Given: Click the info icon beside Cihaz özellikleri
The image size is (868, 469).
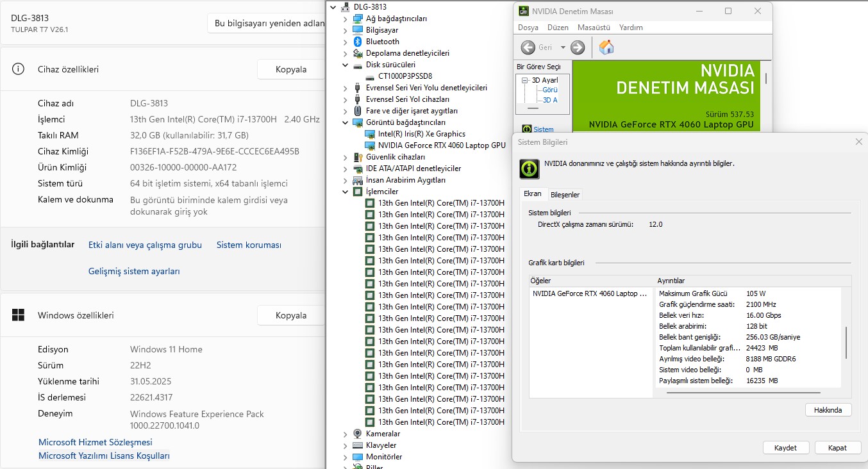Looking at the screenshot, I should [19, 69].
